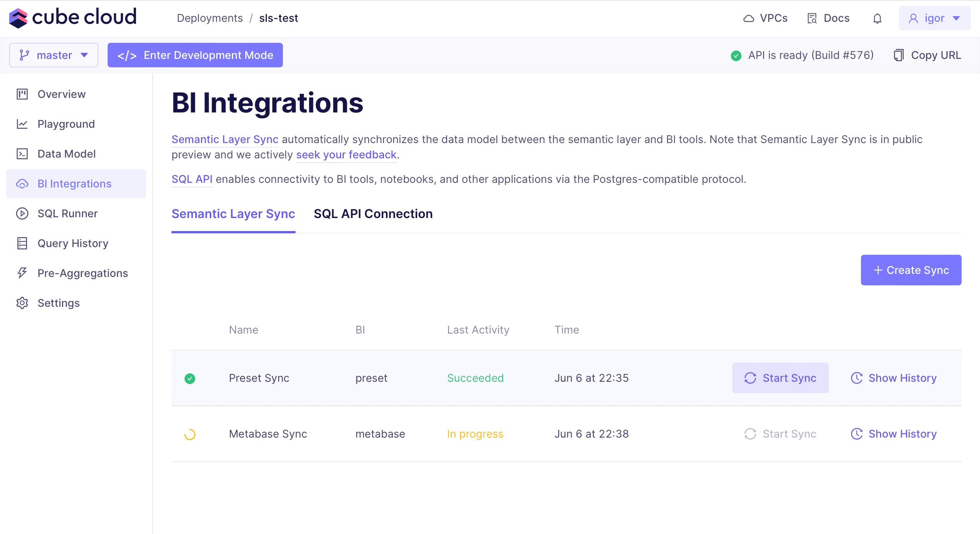980x534 pixels.
Task: Open the Overview sidebar icon
Action: coord(22,94)
